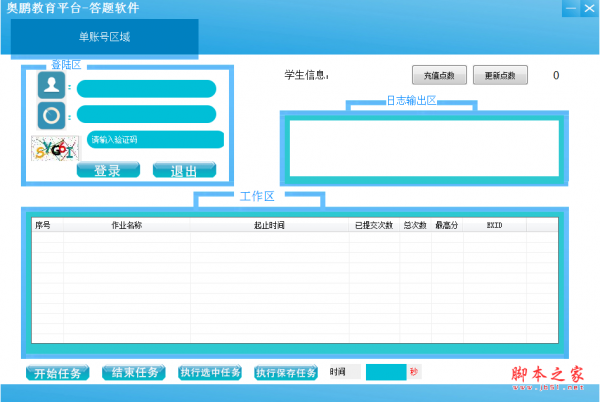Focus the username input field

[x=146, y=89]
